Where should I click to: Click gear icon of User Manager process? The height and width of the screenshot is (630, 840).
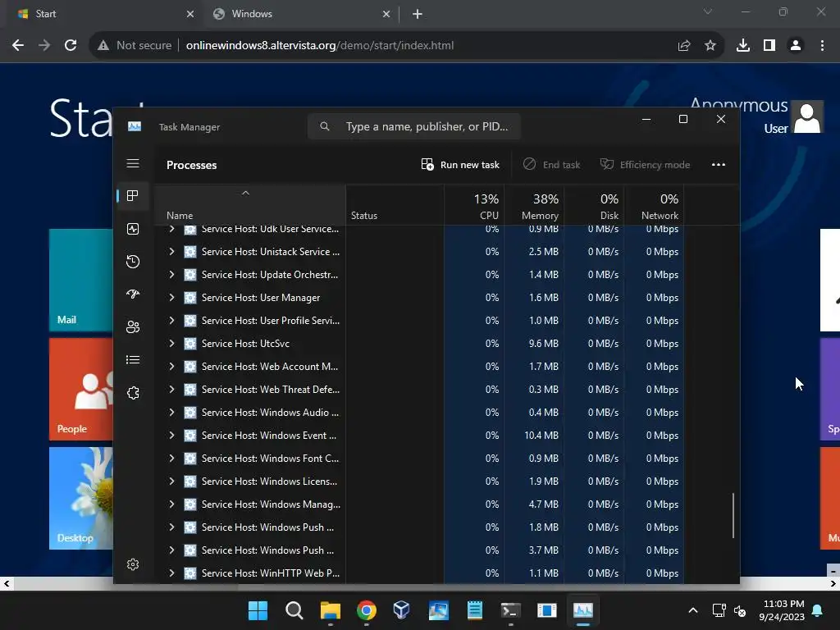coord(190,298)
